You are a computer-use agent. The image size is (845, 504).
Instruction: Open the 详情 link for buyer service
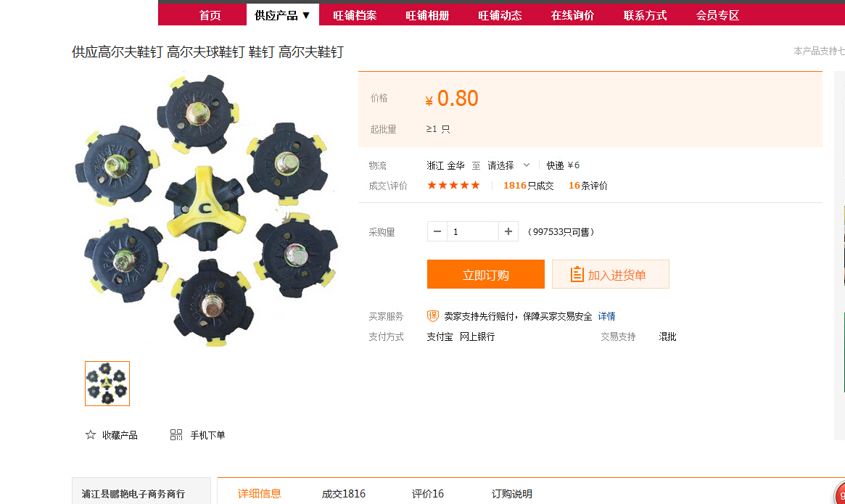point(606,317)
